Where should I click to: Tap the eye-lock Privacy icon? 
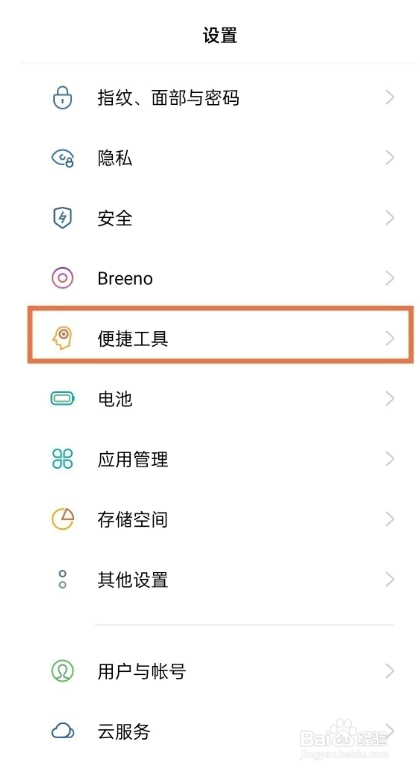click(x=63, y=158)
